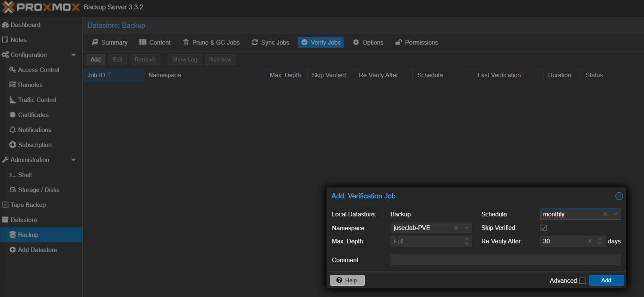Switch to the Sync Jobs tab

(x=270, y=42)
